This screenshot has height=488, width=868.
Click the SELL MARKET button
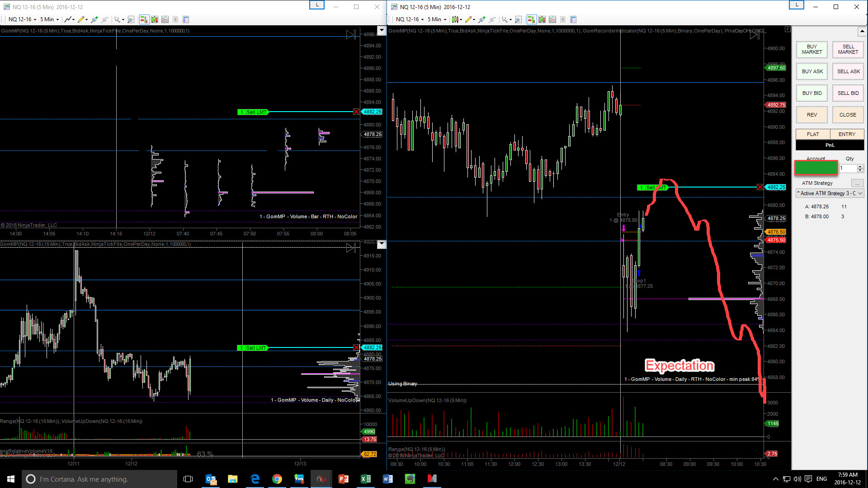tap(848, 49)
